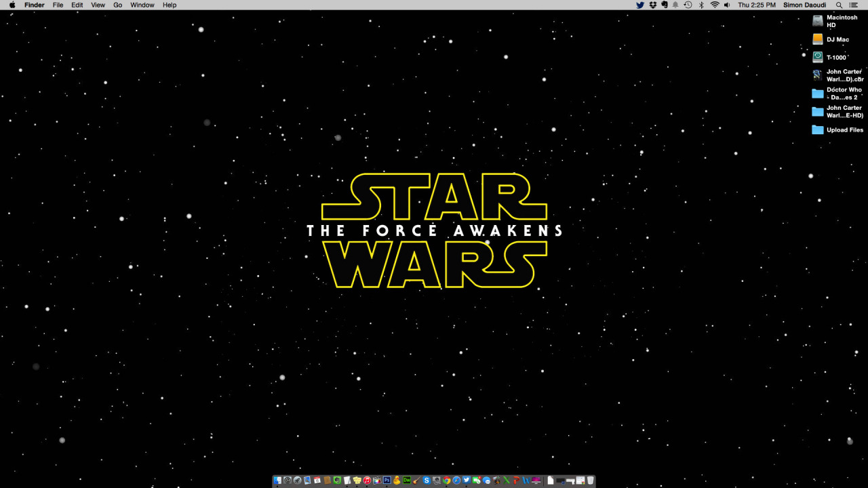Open FaceTime icon with notification badge

(476, 480)
